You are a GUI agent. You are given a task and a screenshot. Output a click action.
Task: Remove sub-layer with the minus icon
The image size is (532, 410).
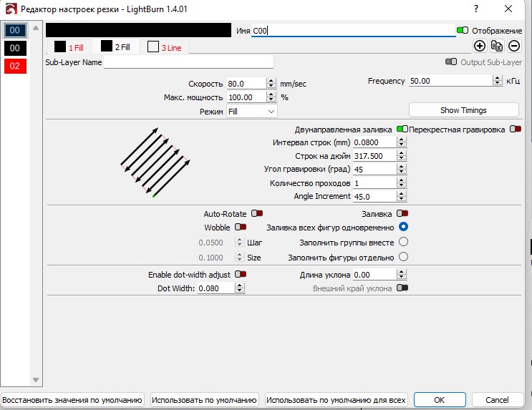click(x=514, y=46)
